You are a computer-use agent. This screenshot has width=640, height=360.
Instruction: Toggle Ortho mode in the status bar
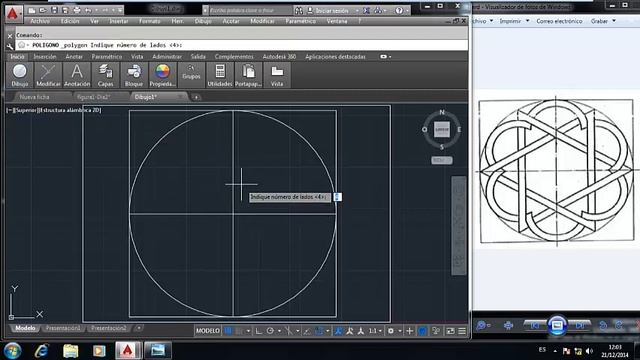pos(258,331)
